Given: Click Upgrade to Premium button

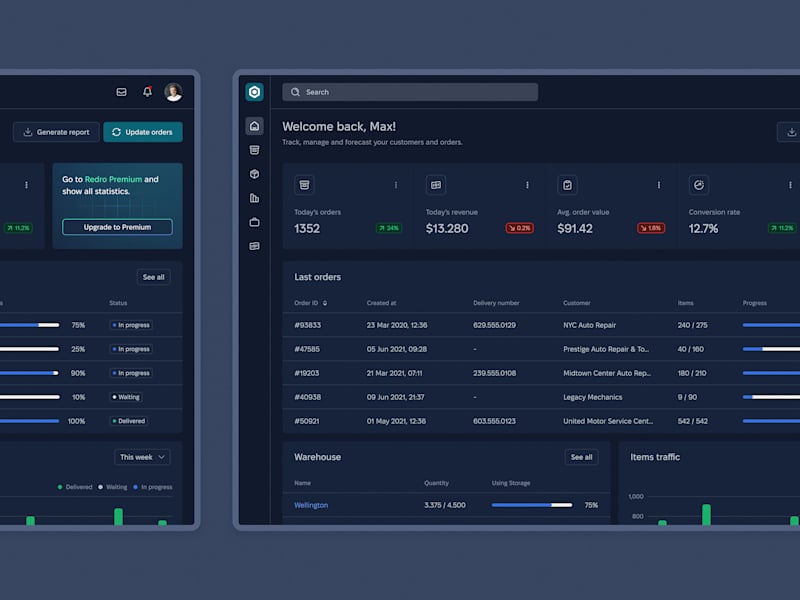Looking at the screenshot, I should 117,227.
